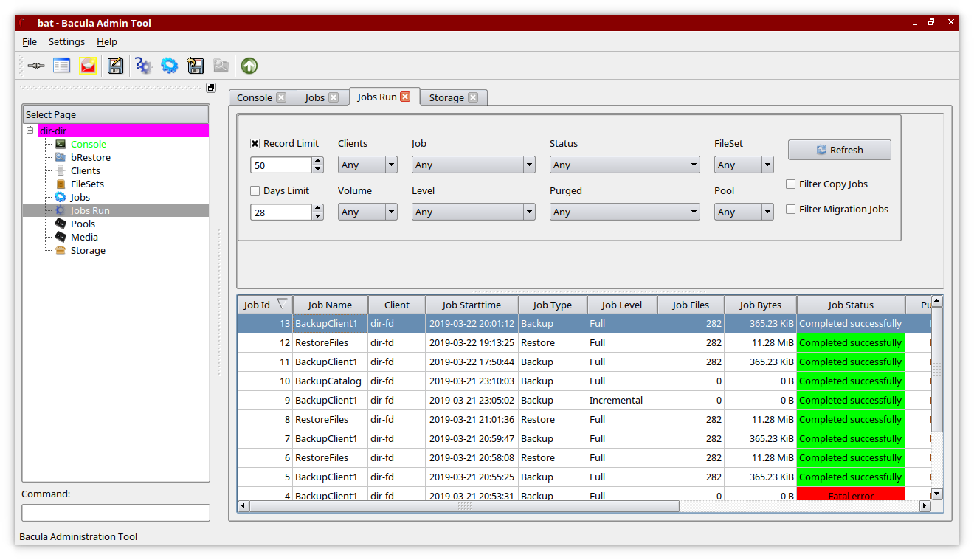Open the Status dropdown filter
The image size is (974, 560).
624,165
